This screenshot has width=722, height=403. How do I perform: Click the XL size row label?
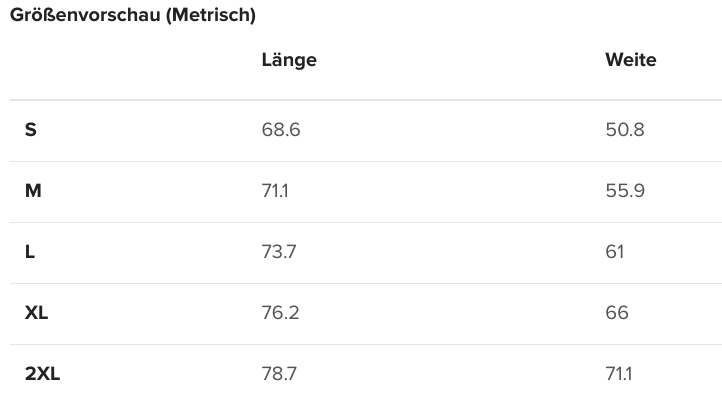pyautogui.click(x=36, y=313)
